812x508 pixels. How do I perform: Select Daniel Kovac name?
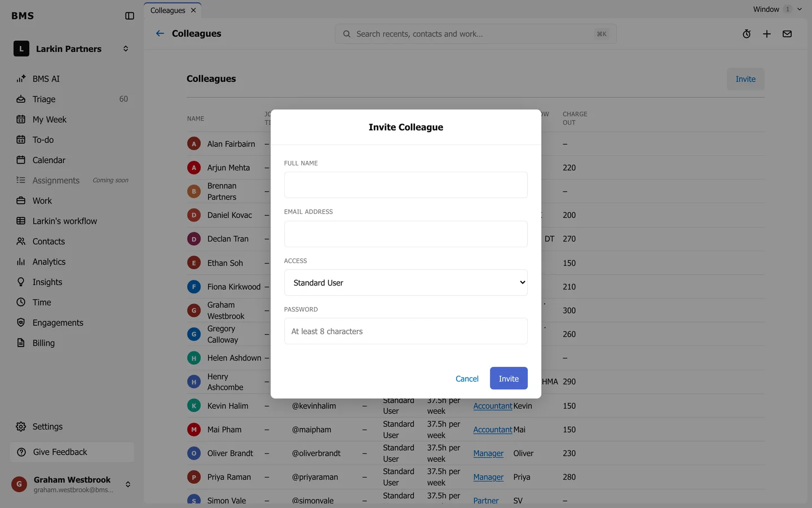click(230, 215)
